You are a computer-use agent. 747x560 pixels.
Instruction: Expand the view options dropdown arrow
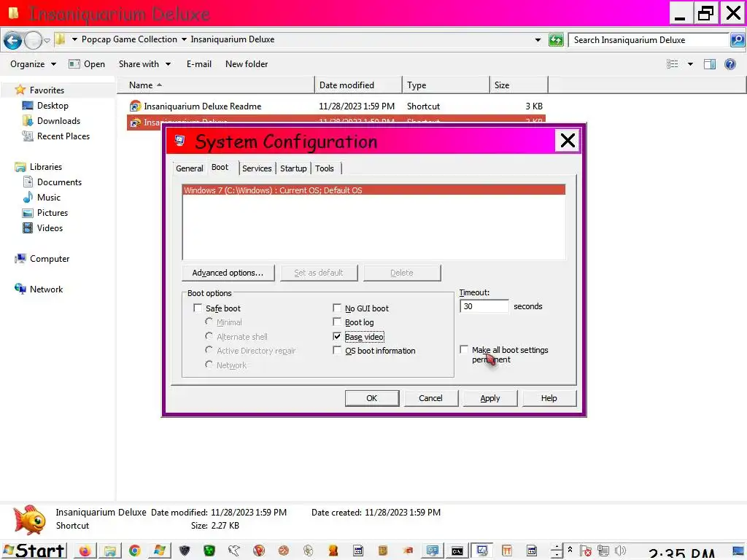tap(690, 64)
